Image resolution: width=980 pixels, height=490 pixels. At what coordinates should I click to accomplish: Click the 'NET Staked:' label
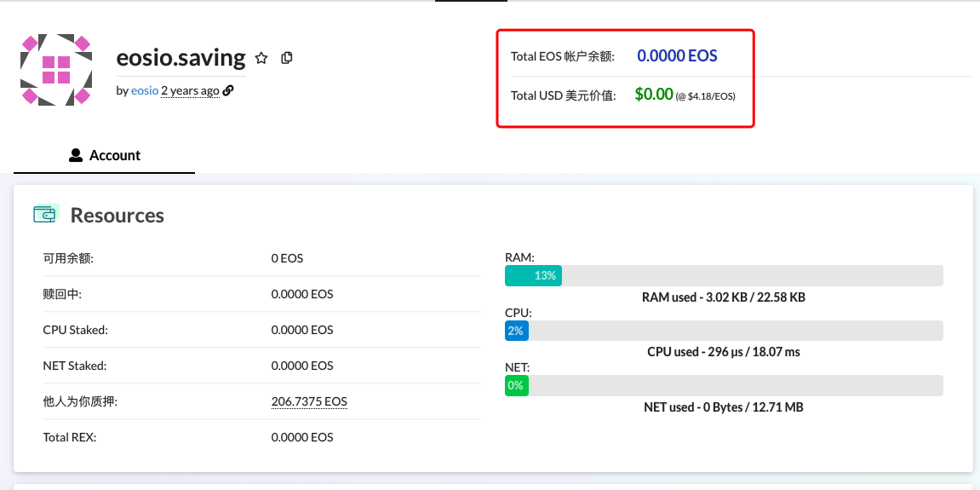(x=74, y=366)
